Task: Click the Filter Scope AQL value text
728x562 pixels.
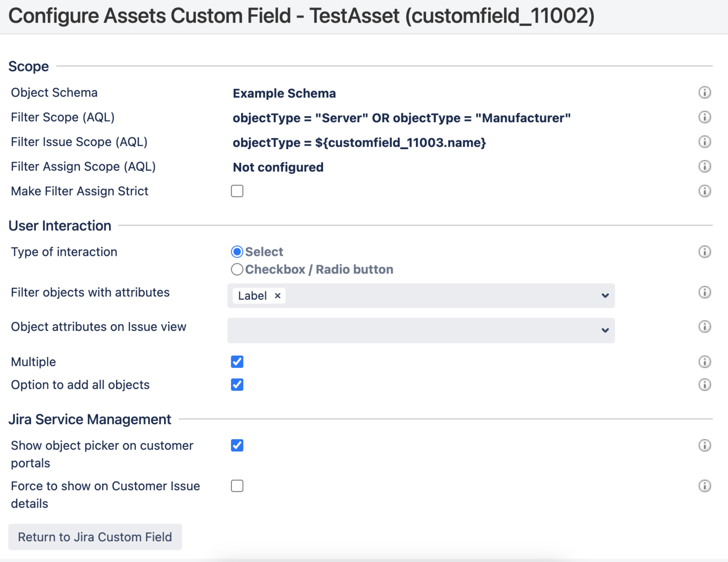Action: [402, 118]
